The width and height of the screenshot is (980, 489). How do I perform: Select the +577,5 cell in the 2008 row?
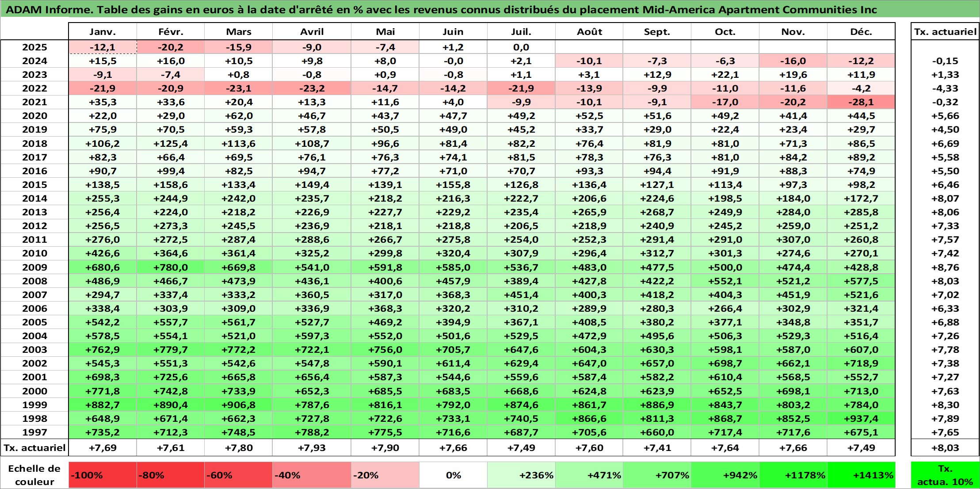coord(861,281)
